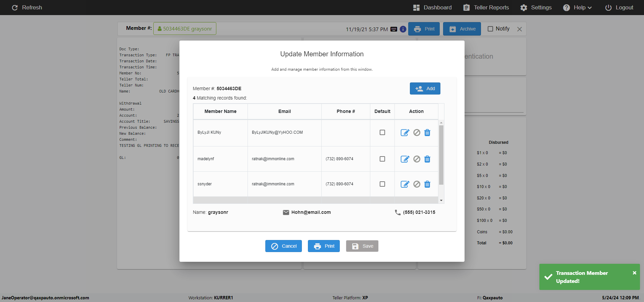Click the Archive button in the header

pyautogui.click(x=462, y=29)
